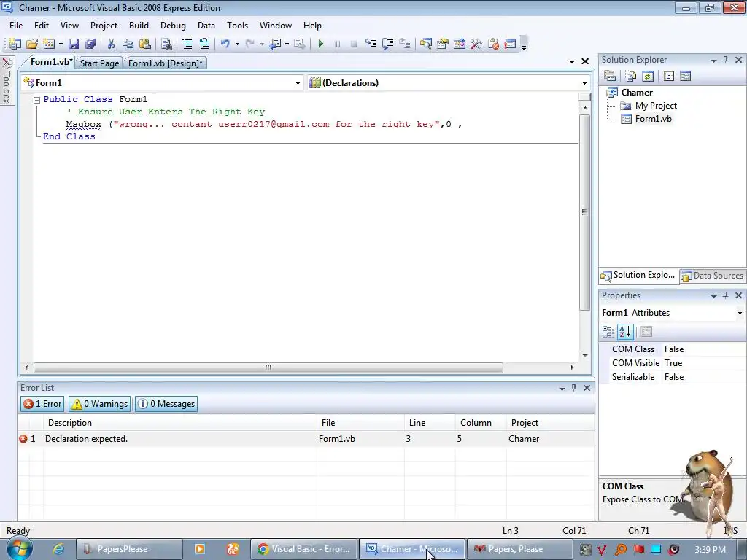Switch to the Form1.vb [Design]* tab
This screenshot has height=560, width=747.
[166, 63]
